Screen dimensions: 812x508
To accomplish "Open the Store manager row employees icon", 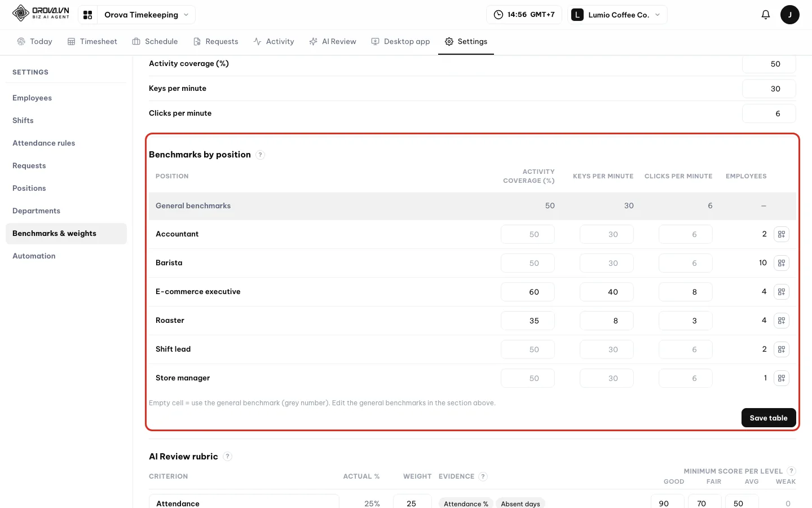I will (782, 378).
